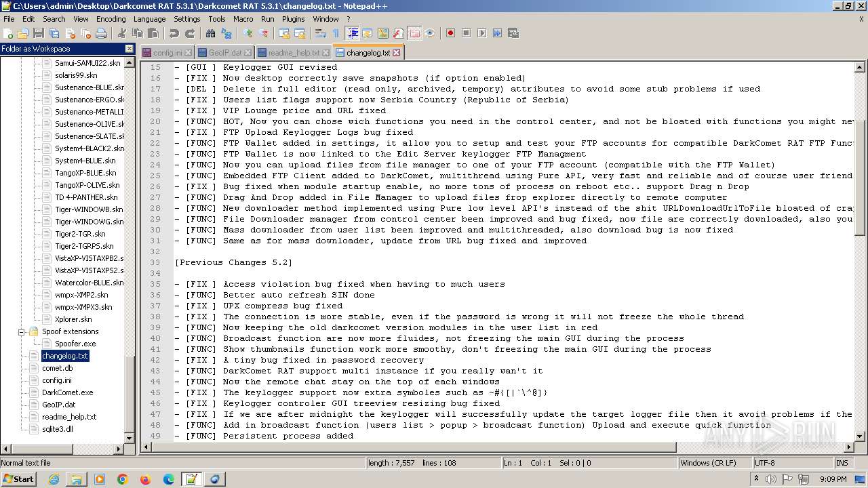Switch to the readme_help.txt tab
Viewport: 868px width, 488px height.
(x=294, y=52)
